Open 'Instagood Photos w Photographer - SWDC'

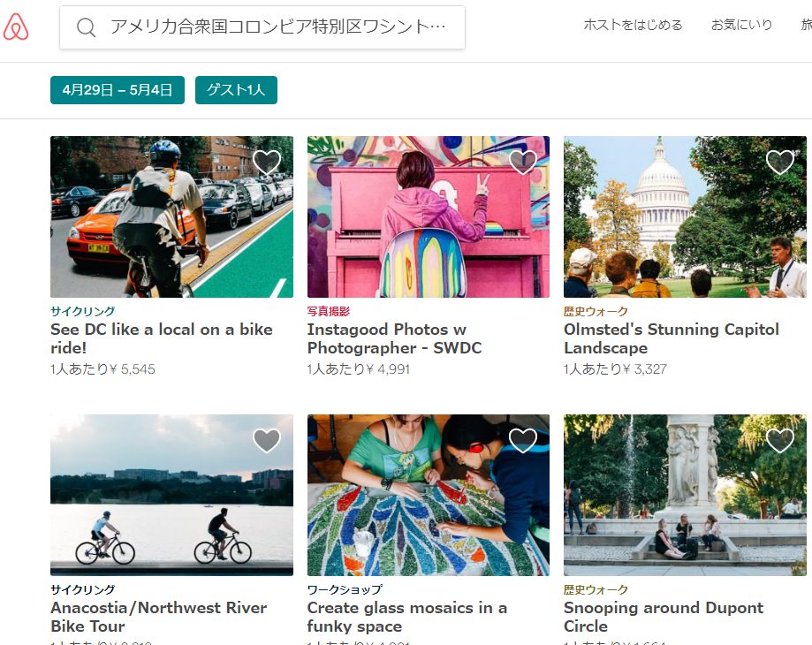tap(395, 338)
